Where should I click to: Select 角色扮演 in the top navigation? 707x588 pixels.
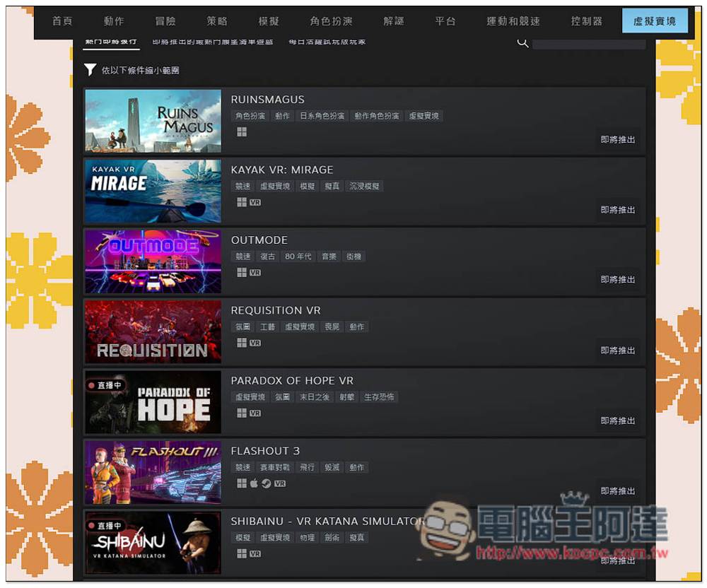pyautogui.click(x=332, y=21)
